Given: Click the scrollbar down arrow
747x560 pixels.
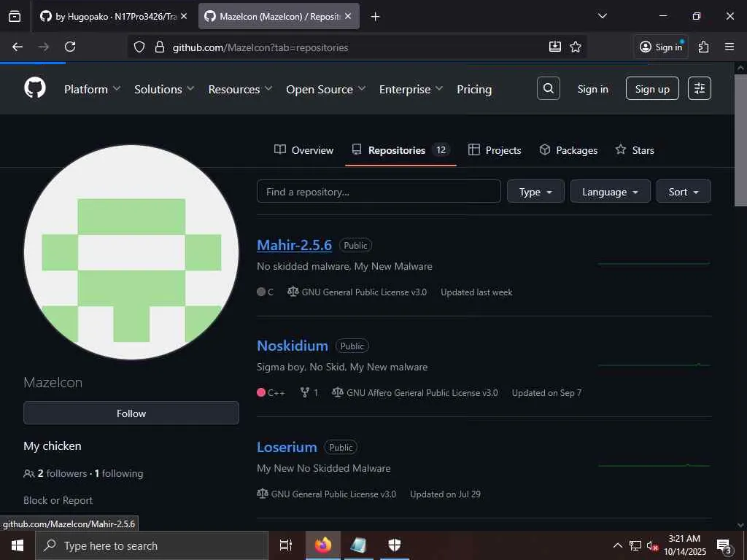Looking at the screenshot, I should click(740, 525).
